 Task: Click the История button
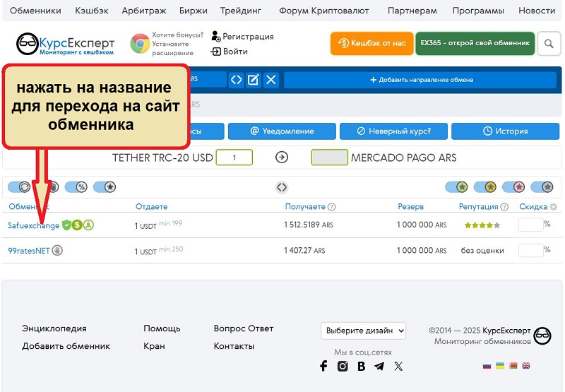click(x=505, y=131)
